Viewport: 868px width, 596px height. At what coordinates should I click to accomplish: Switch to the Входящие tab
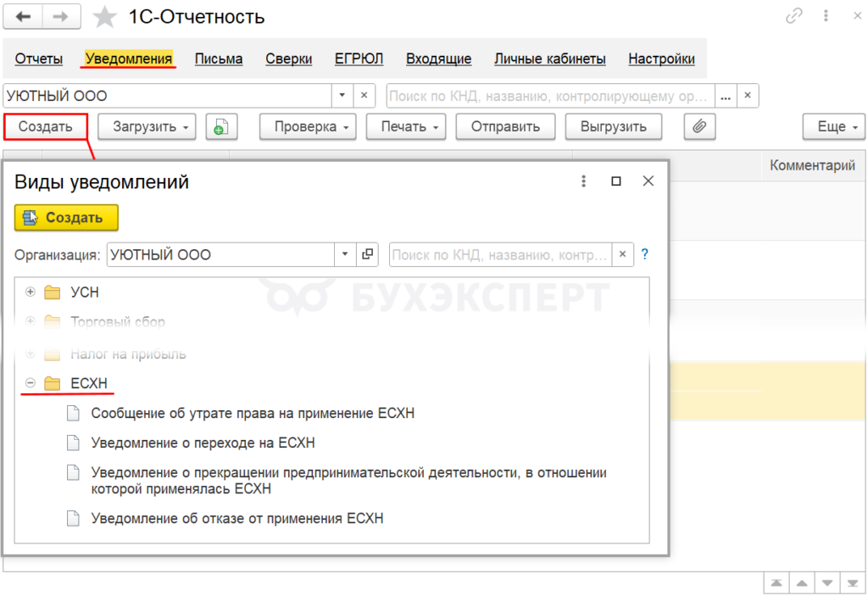coord(438,58)
